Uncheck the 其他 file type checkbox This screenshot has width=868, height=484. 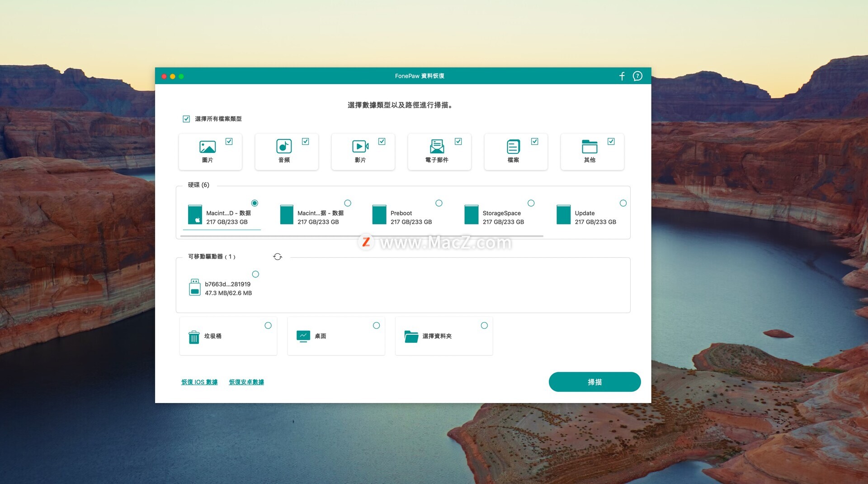[x=611, y=142]
